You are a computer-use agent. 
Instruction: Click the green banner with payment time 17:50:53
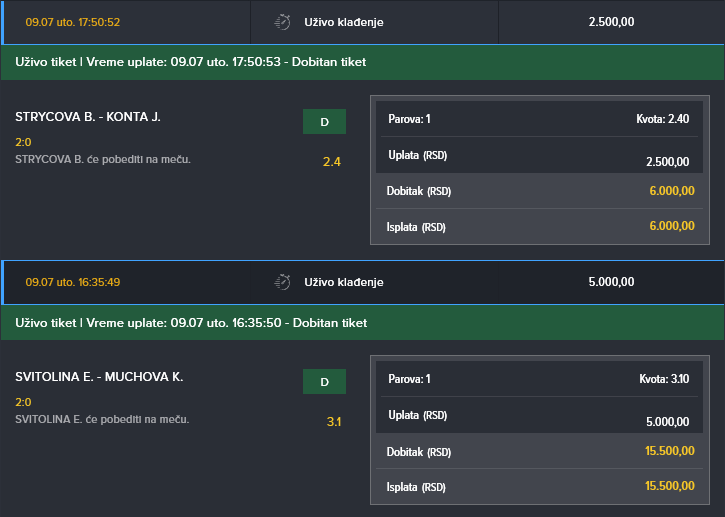coord(362,62)
